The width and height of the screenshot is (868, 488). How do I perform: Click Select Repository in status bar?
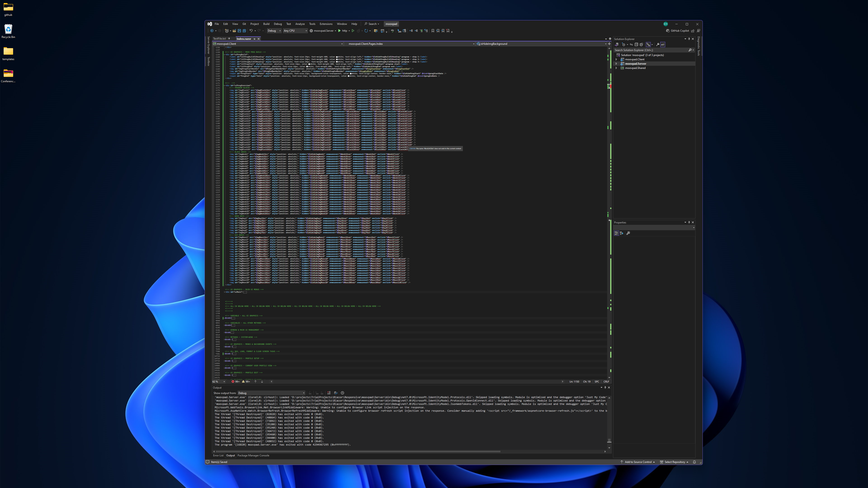pyautogui.click(x=674, y=462)
